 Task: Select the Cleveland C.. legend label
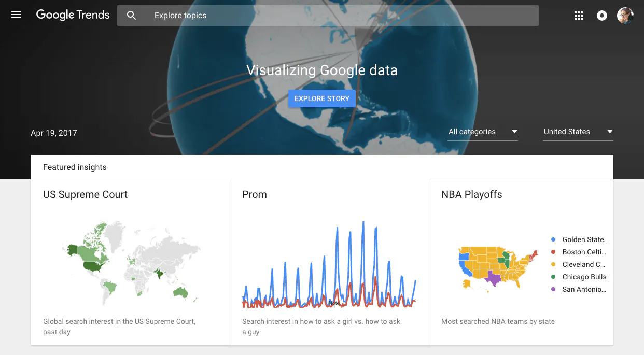[584, 264]
